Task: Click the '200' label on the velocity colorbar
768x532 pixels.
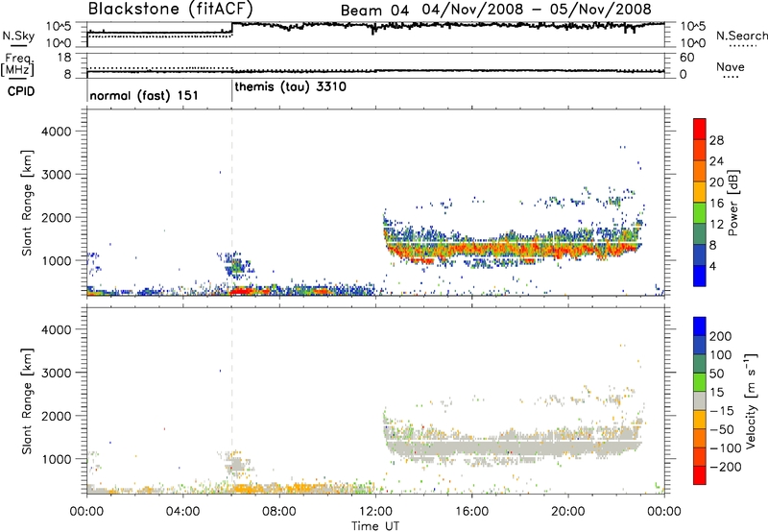Action: (x=721, y=336)
